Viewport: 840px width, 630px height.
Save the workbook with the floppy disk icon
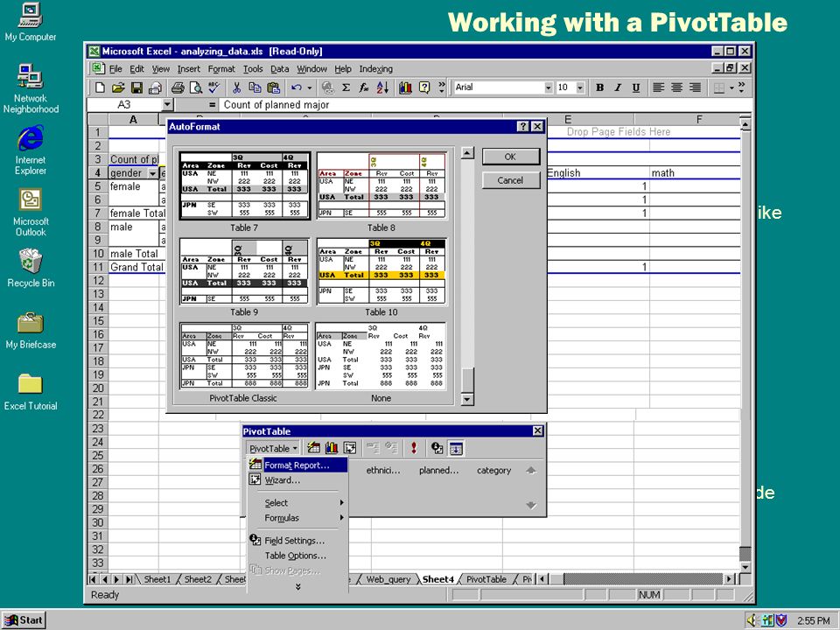[136, 87]
